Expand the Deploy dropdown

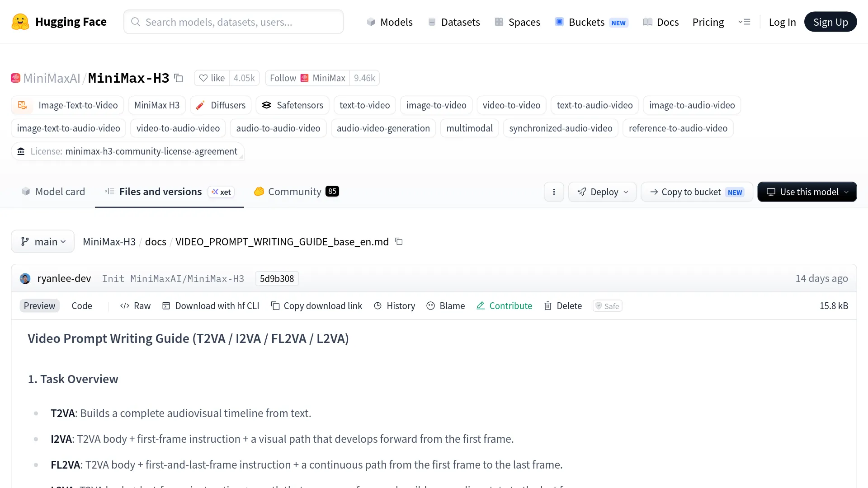point(603,192)
